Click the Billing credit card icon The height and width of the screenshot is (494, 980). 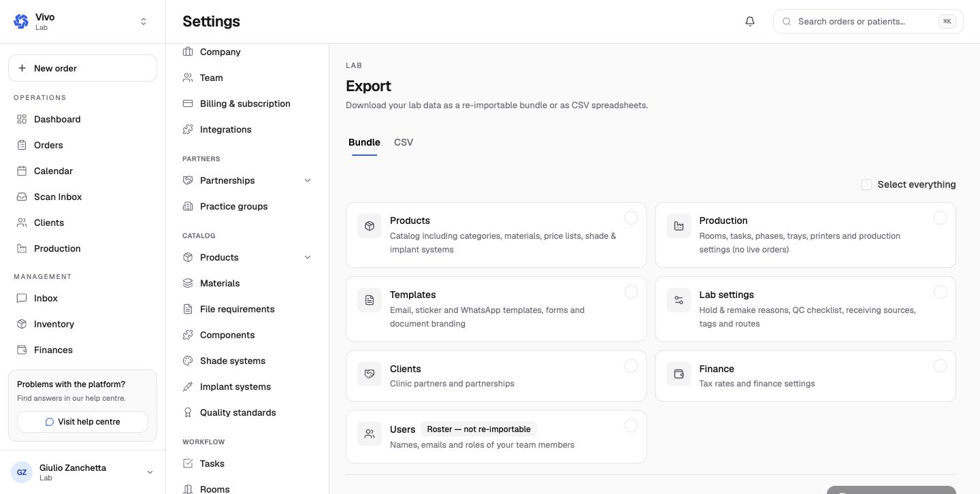188,103
